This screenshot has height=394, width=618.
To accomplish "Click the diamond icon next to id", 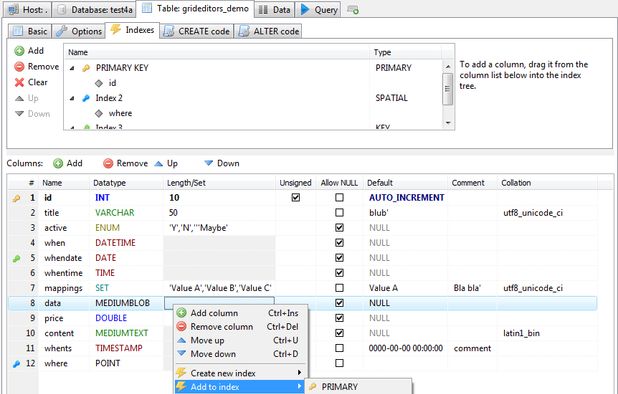I will pyautogui.click(x=99, y=83).
